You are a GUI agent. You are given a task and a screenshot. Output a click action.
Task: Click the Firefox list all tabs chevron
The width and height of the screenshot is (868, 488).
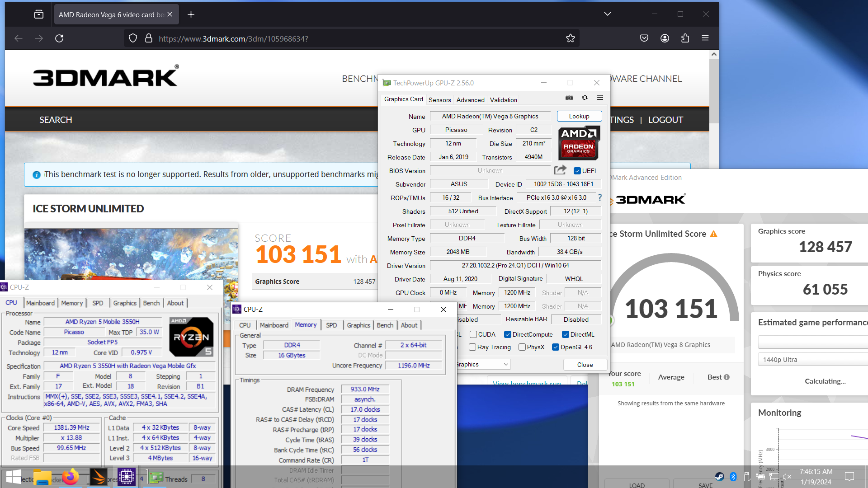click(x=608, y=14)
